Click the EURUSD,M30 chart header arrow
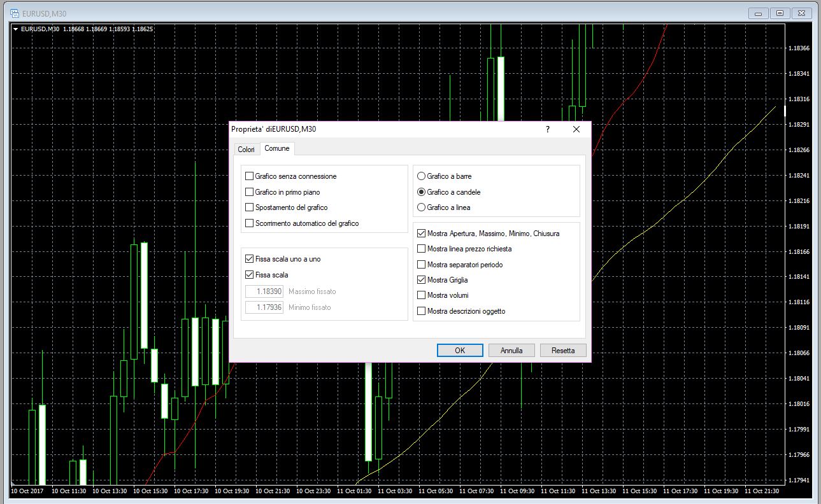The image size is (821, 504). [x=16, y=29]
